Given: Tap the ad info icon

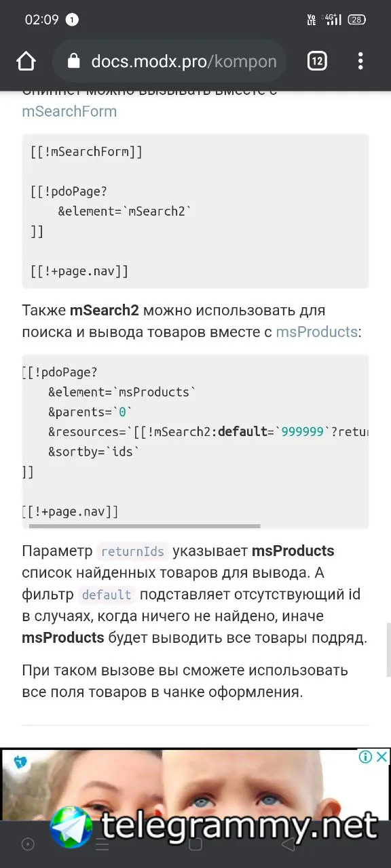Looking at the screenshot, I should click(x=365, y=757).
